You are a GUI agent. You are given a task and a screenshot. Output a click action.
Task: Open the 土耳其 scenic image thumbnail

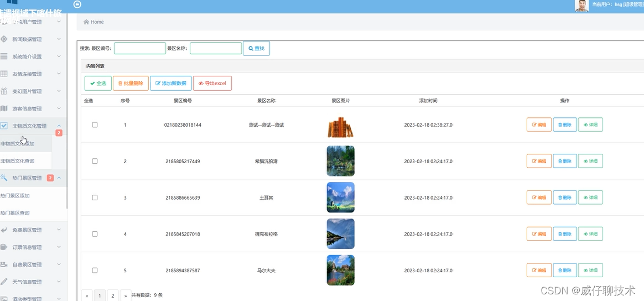340,198
